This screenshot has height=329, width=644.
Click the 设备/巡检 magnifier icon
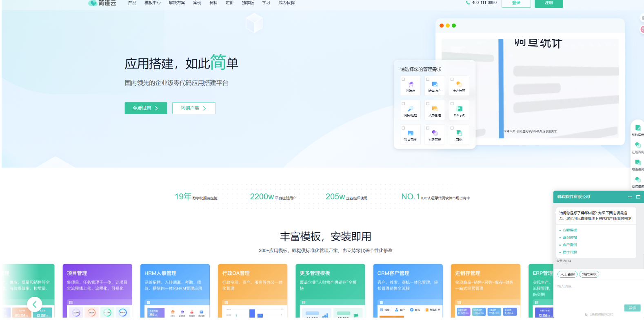coord(411,109)
